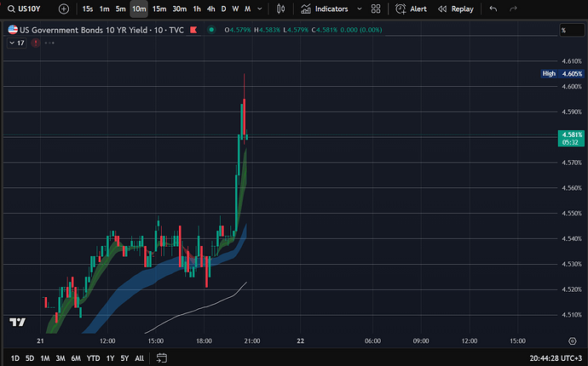Toggle the percent scale button
588x366 pixels.
[x=572, y=30]
